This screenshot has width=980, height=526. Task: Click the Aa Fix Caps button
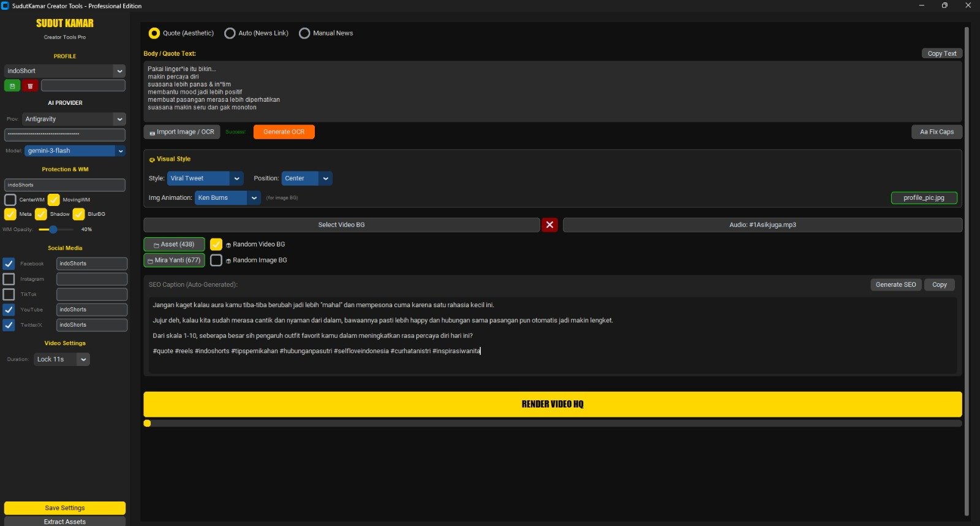point(937,132)
